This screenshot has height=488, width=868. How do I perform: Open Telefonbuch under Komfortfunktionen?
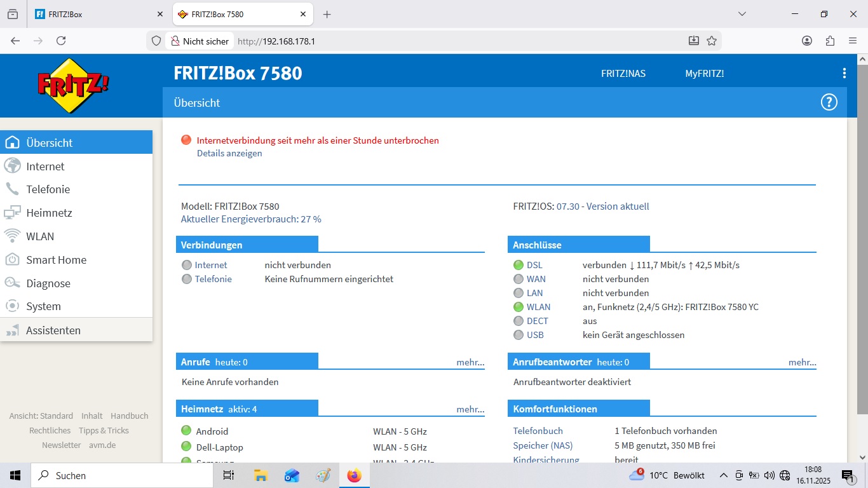pos(538,431)
